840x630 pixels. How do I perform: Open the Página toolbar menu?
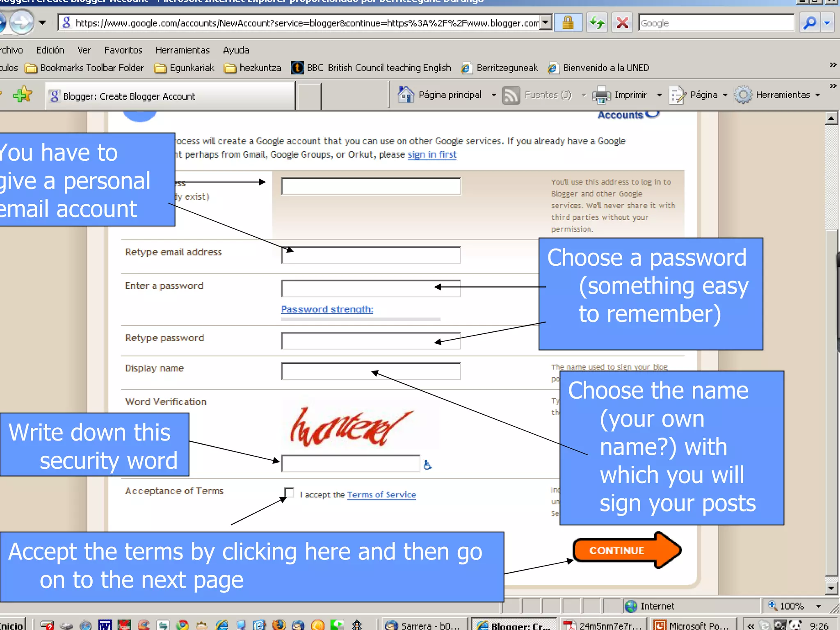click(699, 95)
